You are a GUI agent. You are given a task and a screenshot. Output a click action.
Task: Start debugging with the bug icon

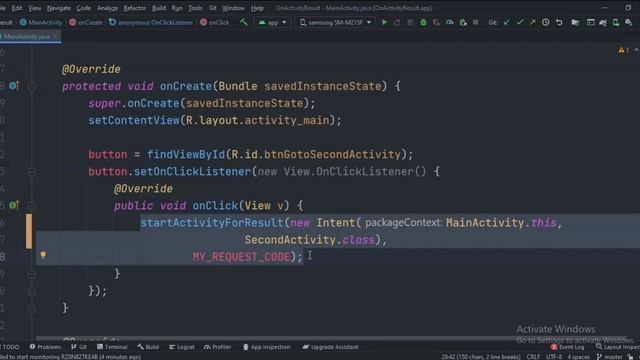click(423, 22)
